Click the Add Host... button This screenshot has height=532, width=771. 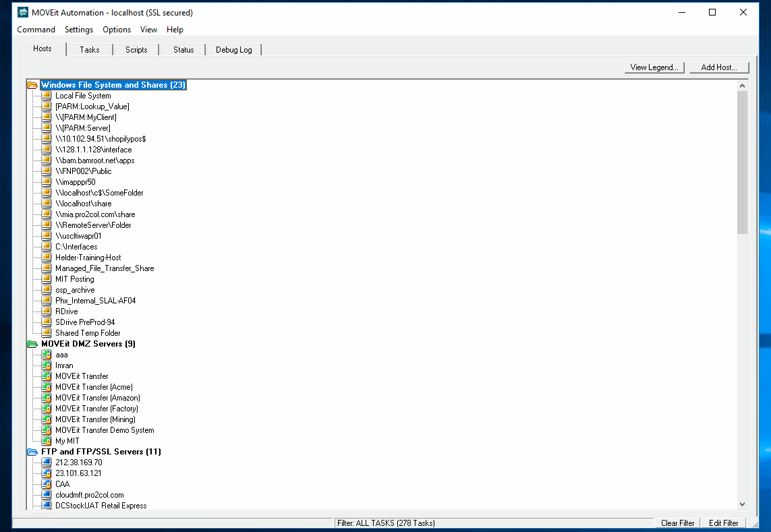(x=719, y=67)
